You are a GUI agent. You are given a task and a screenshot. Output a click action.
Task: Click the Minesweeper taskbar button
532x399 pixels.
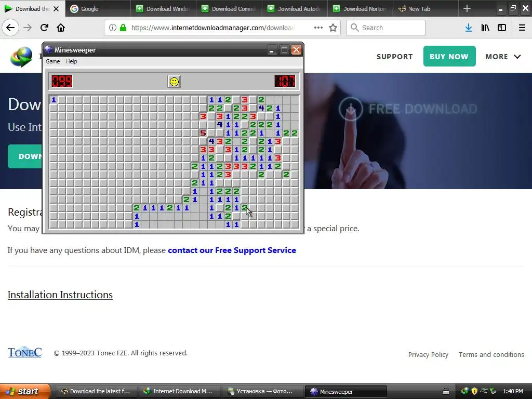pyautogui.click(x=345, y=392)
